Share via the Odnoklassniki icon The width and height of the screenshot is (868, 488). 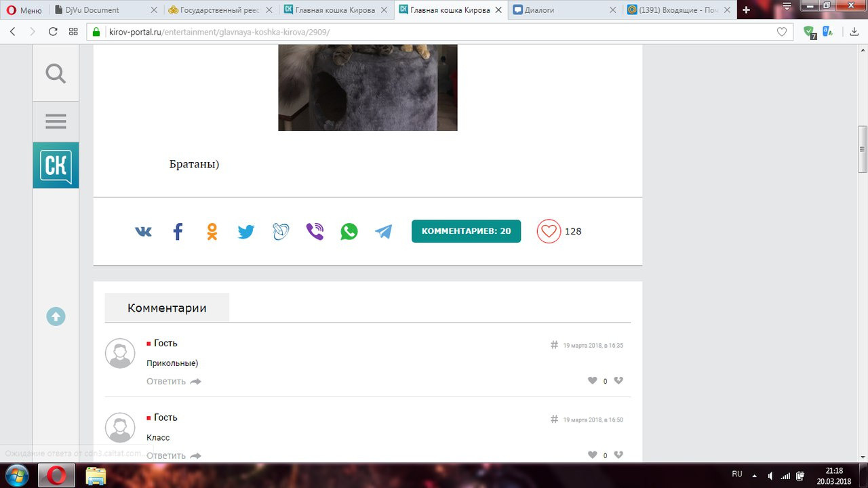click(x=212, y=232)
